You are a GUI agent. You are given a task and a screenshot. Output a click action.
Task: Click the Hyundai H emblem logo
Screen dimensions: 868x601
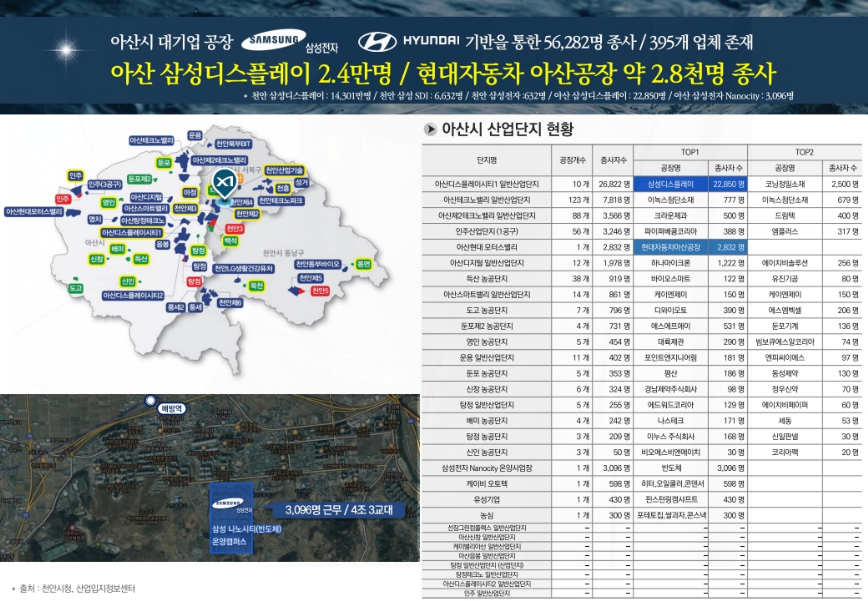pyautogui.click(x=377, y=41)
